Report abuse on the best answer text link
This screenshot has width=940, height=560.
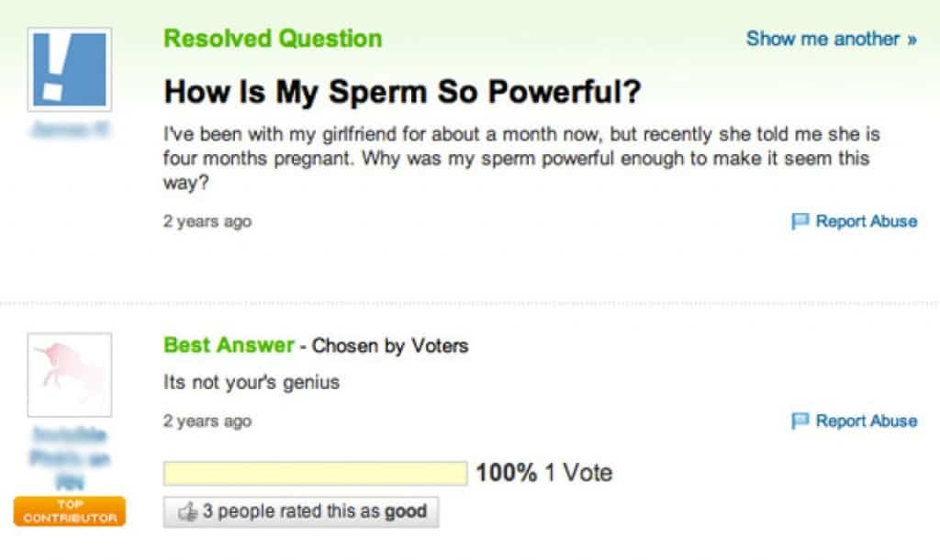pos(867,420)
